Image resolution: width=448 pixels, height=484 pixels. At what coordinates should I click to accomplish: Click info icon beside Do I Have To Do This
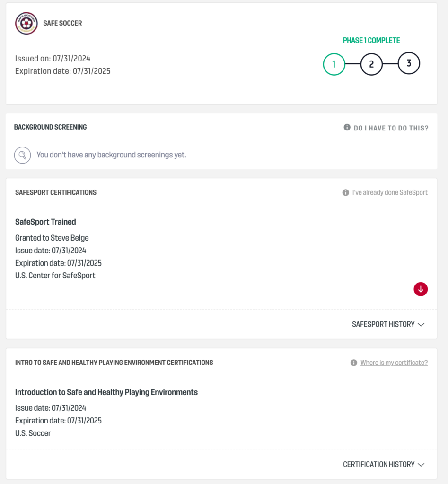(x=347, y=128)
